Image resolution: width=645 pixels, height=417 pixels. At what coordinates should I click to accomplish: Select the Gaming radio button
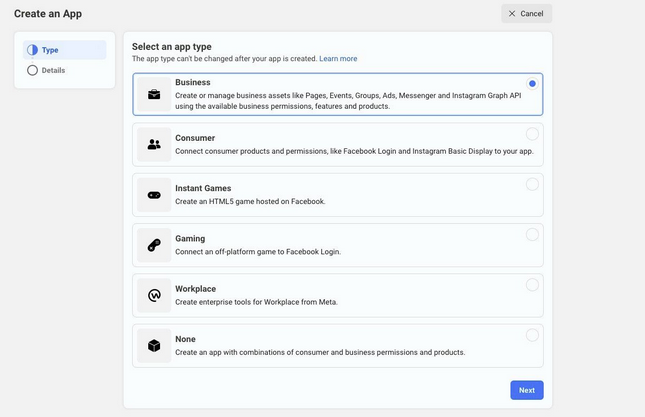532,234
